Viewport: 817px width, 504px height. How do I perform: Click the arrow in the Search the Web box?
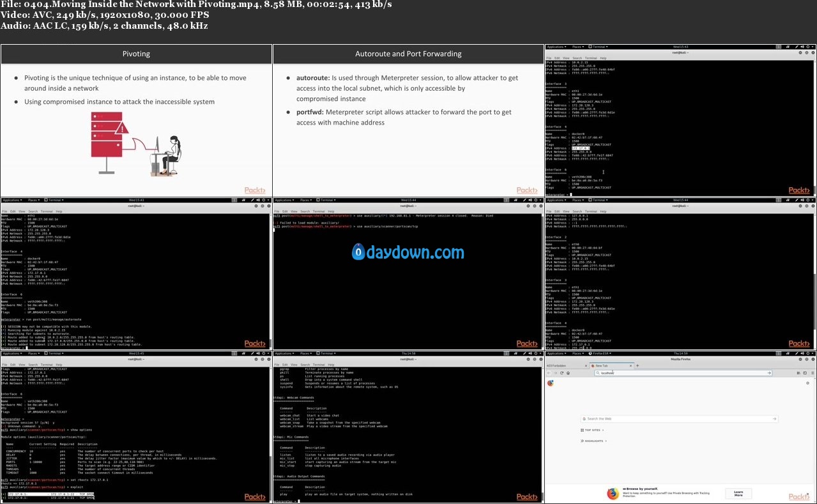775,419
